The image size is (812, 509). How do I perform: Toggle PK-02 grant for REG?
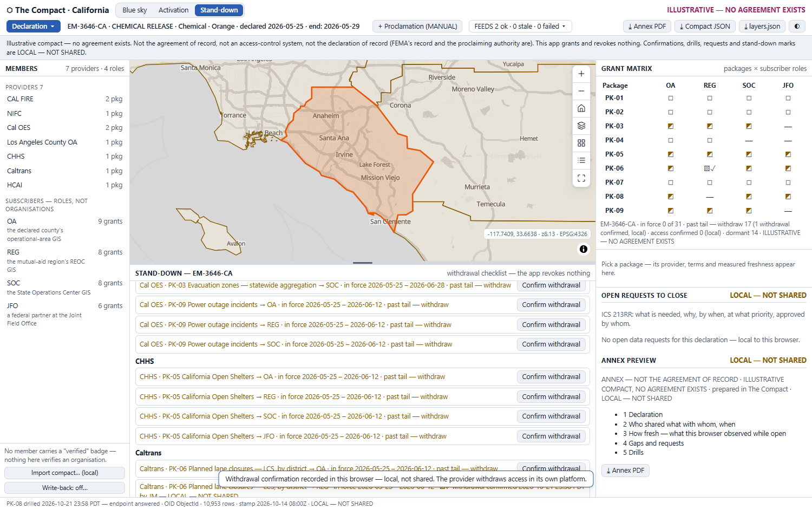pos(710,112)
